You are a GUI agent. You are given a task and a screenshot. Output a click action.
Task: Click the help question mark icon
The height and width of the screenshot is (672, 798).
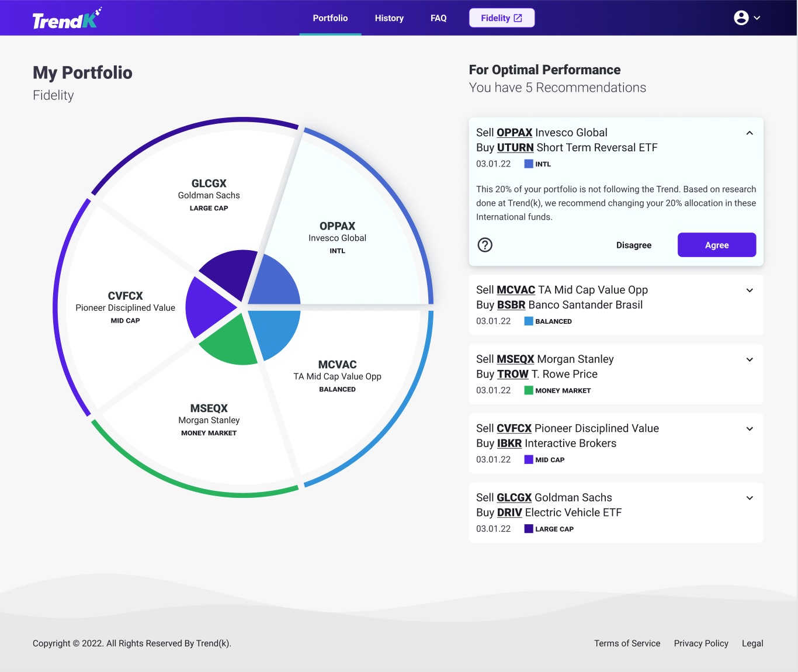point(485,245)
